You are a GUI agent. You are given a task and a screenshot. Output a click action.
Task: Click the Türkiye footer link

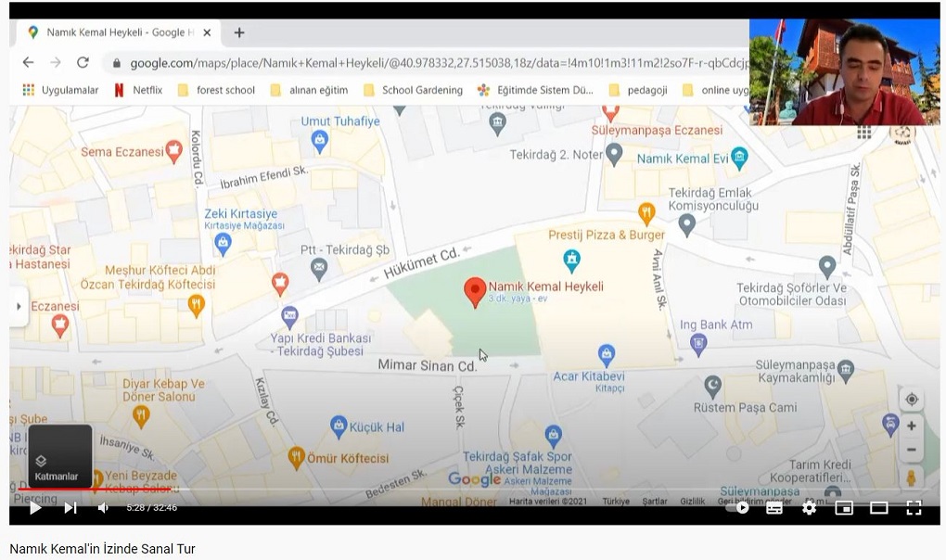(x=616, y=502)
